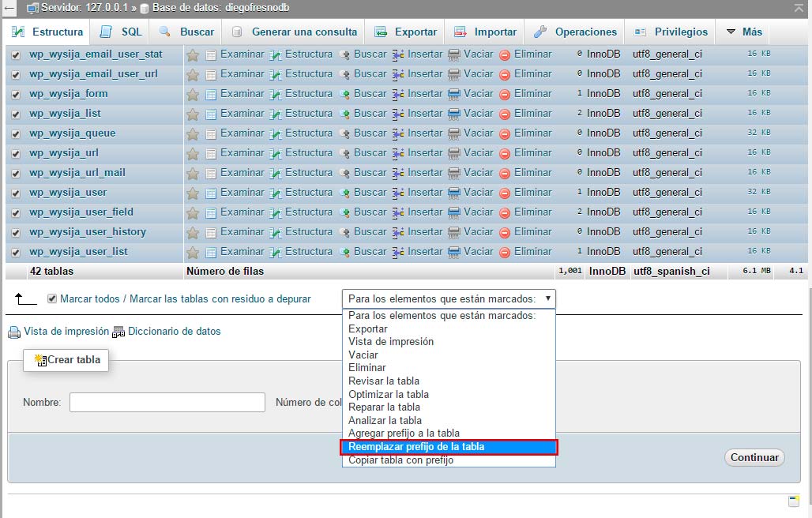Click the Nombre input field
The height and width of the screenshot is (518, 812).
pyautogui.click(x=166, y=402)
